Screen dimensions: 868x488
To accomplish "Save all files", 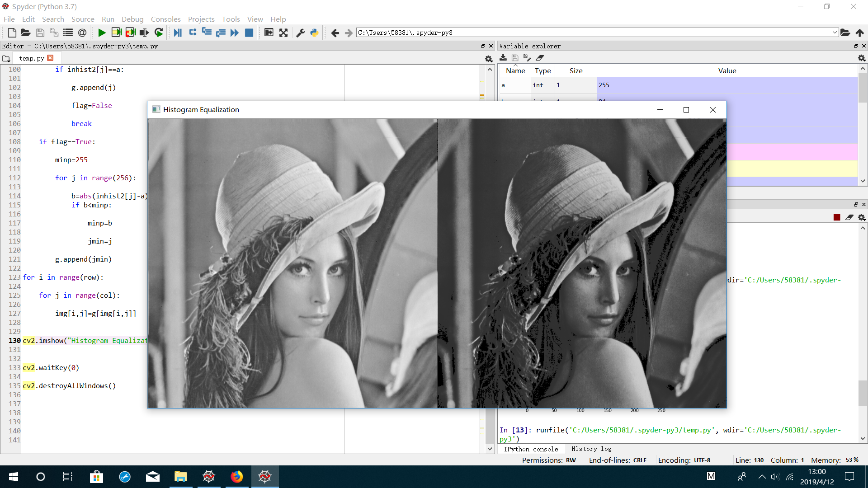I will [54, 33].
